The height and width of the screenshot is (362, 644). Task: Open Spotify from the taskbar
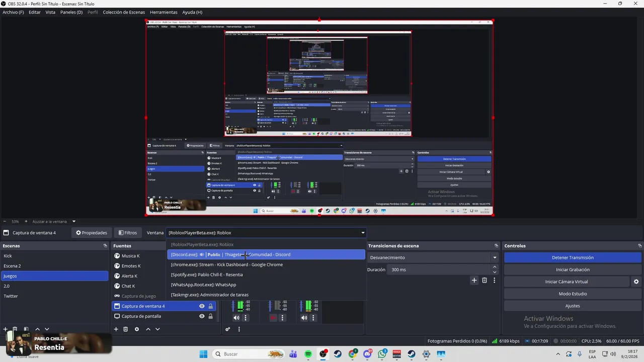tap(308, 354)
